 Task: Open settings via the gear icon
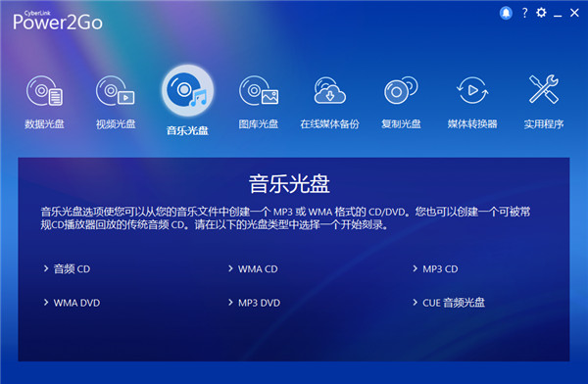pyautogui.click(x=541, y=13)
